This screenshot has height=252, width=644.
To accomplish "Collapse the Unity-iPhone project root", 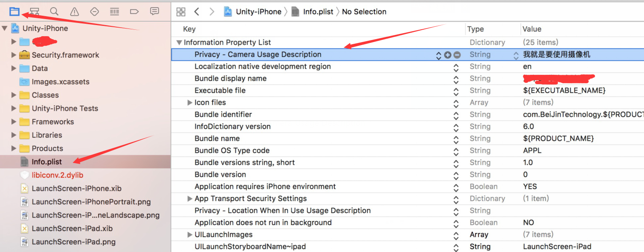I will (x=5, y=28).
